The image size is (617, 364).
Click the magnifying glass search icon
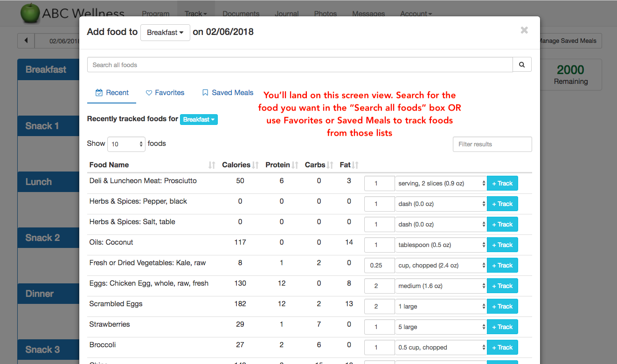coord(522,65)
